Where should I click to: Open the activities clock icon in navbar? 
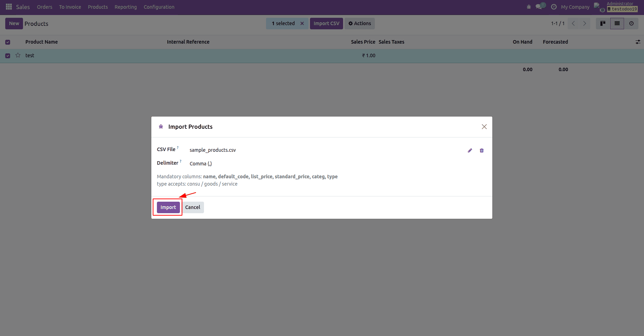click(554, 7)
